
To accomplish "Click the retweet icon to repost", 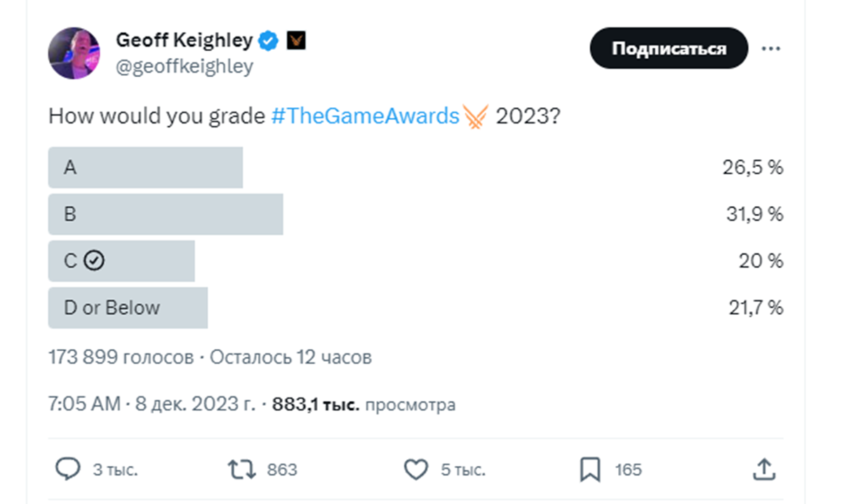I will (240, 469).
